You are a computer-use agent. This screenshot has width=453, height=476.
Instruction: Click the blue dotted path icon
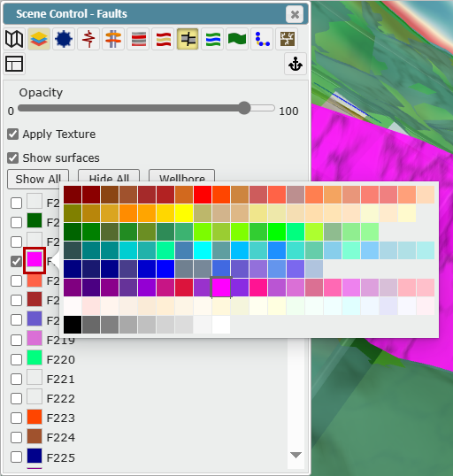coord(262,39)
